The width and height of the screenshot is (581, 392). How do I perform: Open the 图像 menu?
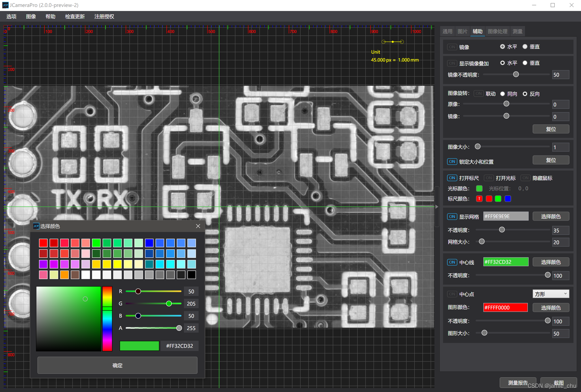click(31, 16)
